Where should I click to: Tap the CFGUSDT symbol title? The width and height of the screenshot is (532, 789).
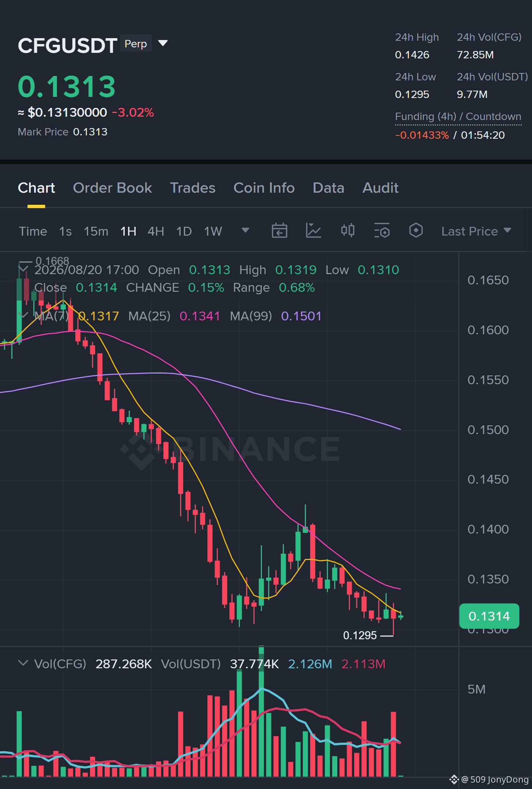pos(68,46)
